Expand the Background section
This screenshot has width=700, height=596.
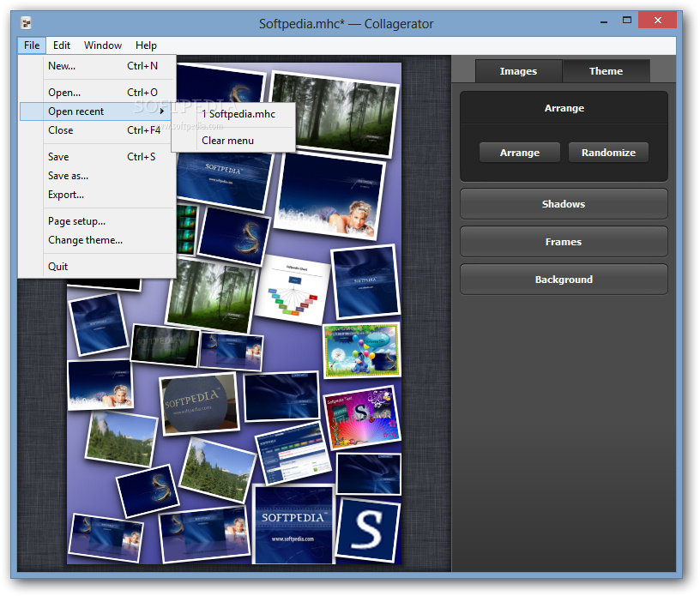(564, 280)
